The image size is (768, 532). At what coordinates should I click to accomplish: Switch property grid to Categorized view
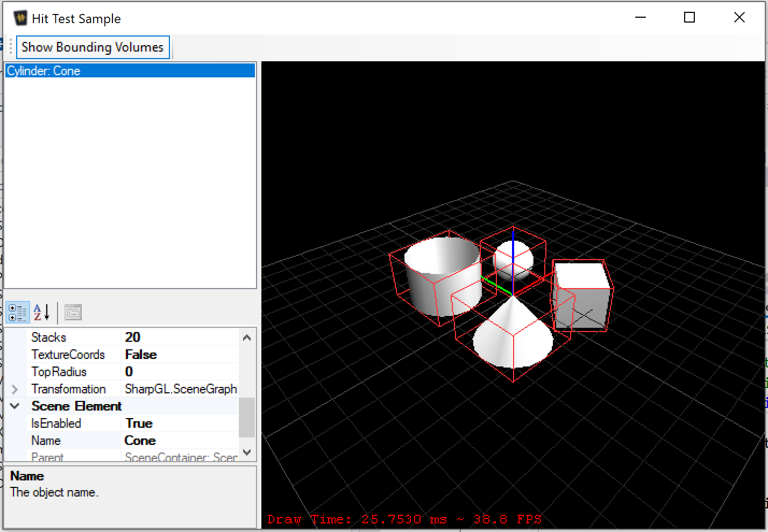pos(17,312)
